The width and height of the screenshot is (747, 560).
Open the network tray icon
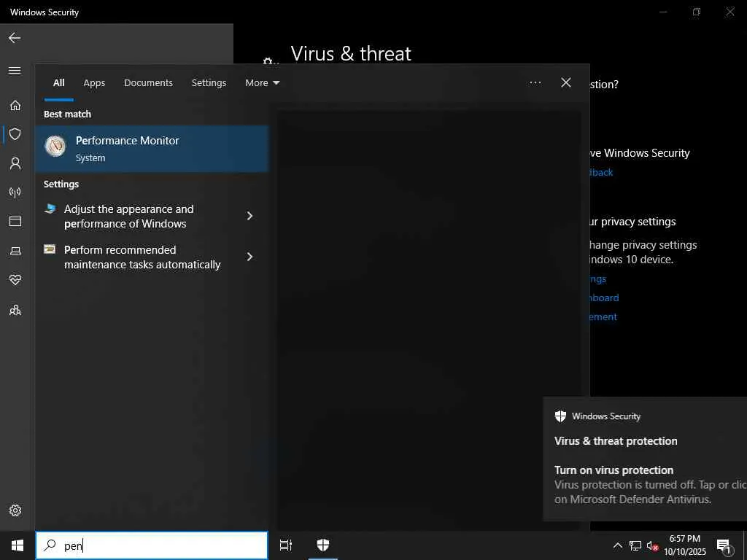click(x=635, y=545)
